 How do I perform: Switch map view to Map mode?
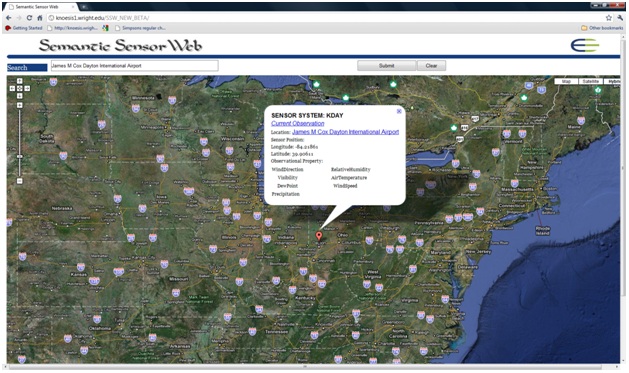point(566,81)
